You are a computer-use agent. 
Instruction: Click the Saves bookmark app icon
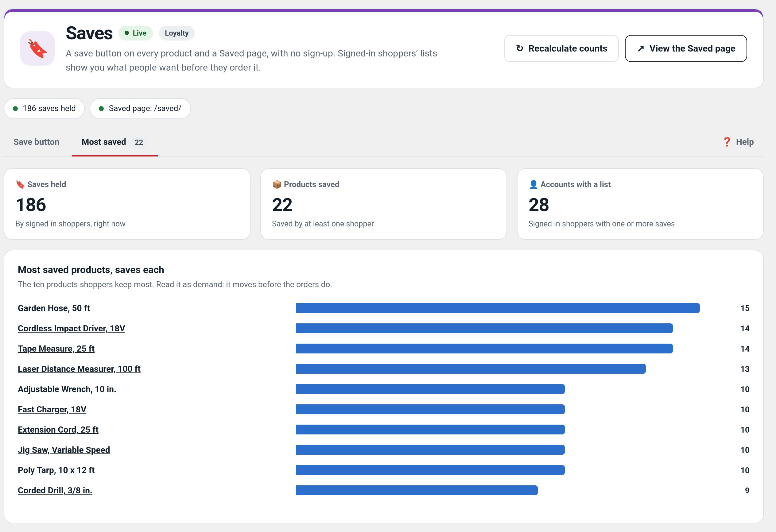37,48
